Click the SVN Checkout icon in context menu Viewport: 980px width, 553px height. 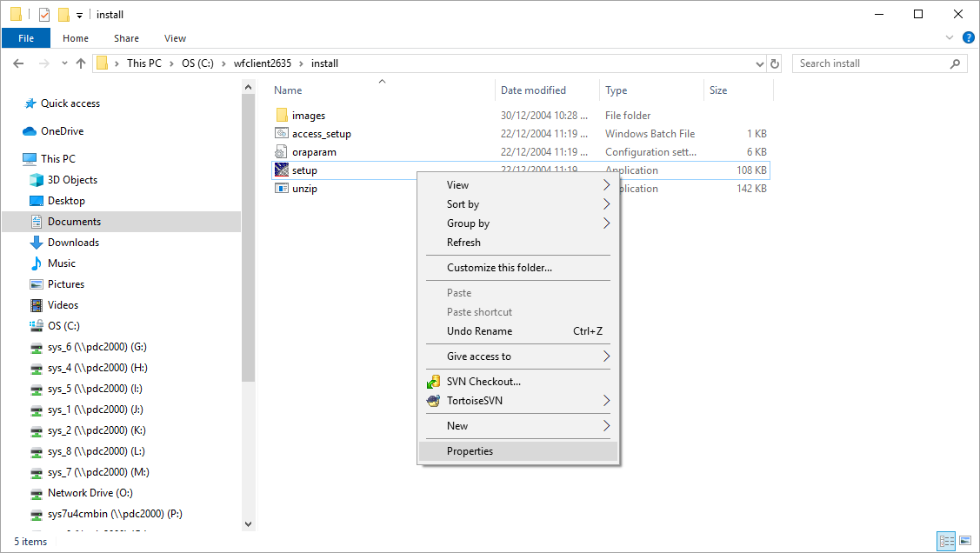(433, 382)
